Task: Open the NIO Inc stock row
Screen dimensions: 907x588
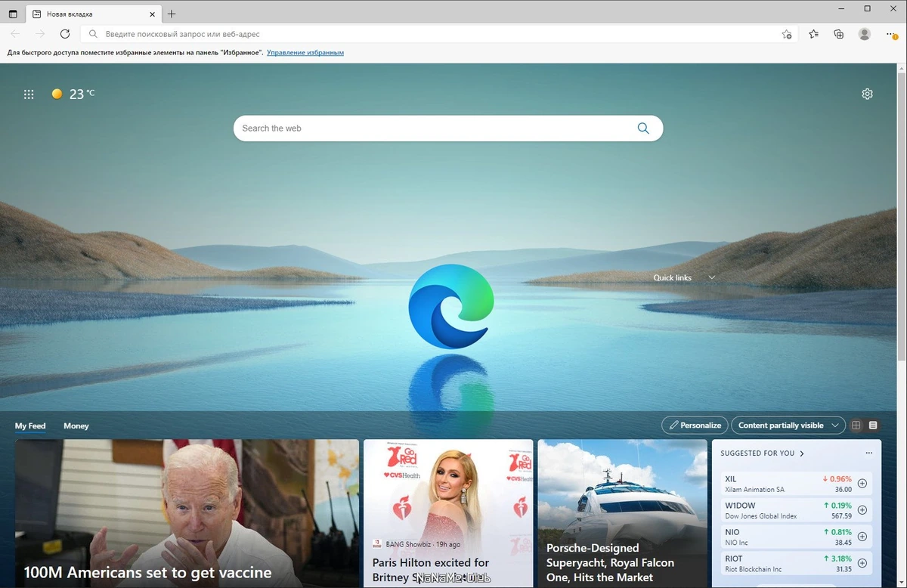Action: 797,537
